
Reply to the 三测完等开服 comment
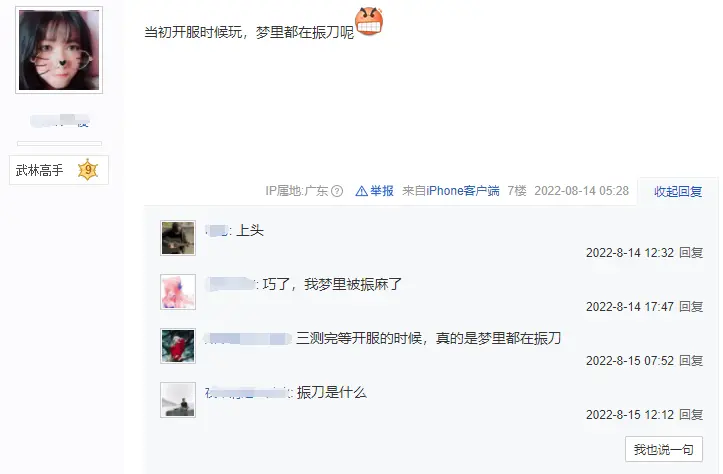click(x=691, y=361)
